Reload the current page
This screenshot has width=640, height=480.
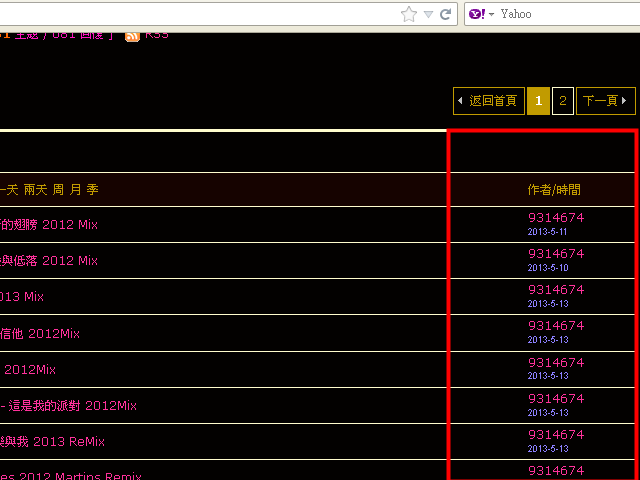pyautogui.click(x=445, y=14)
